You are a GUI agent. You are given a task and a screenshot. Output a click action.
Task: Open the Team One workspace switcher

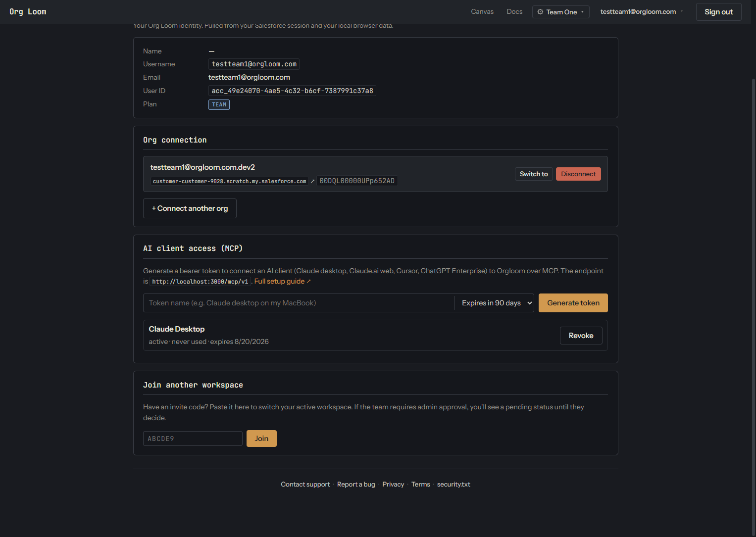tap(561, 12)
